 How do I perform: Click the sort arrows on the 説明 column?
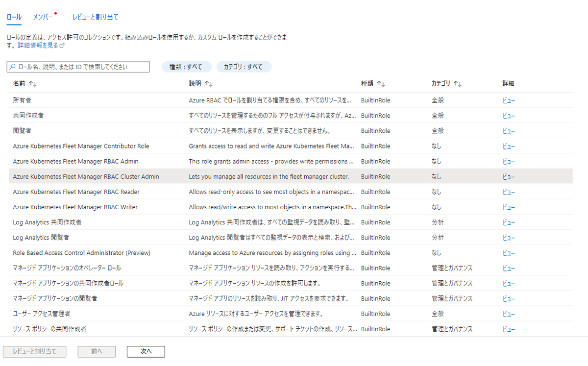coord(209,83)
